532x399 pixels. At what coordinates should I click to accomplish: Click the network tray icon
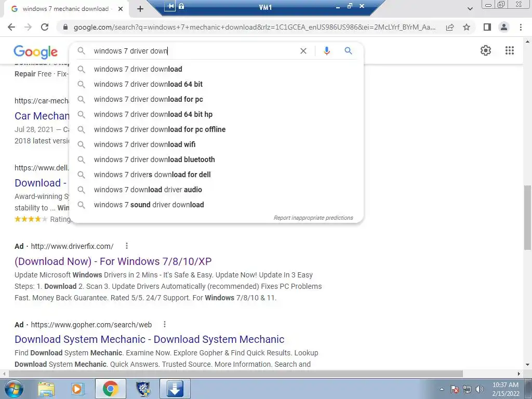467,389
